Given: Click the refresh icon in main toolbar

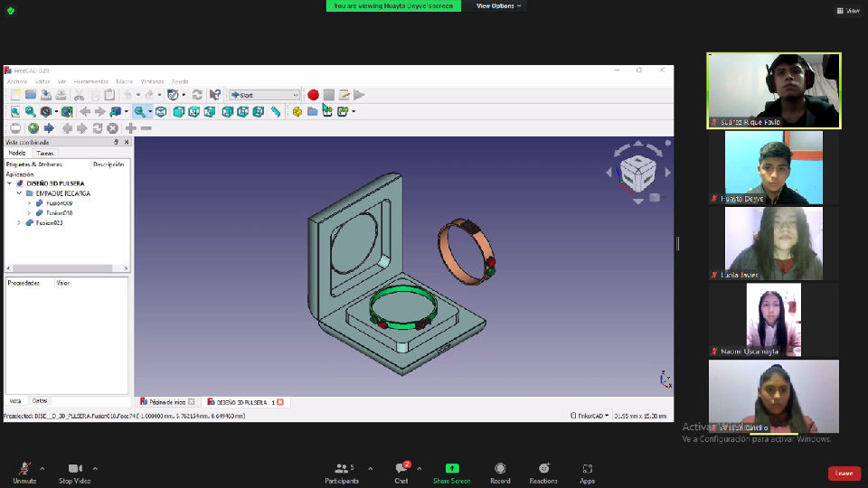Looking at the screenshot, I should pos(197,95).
